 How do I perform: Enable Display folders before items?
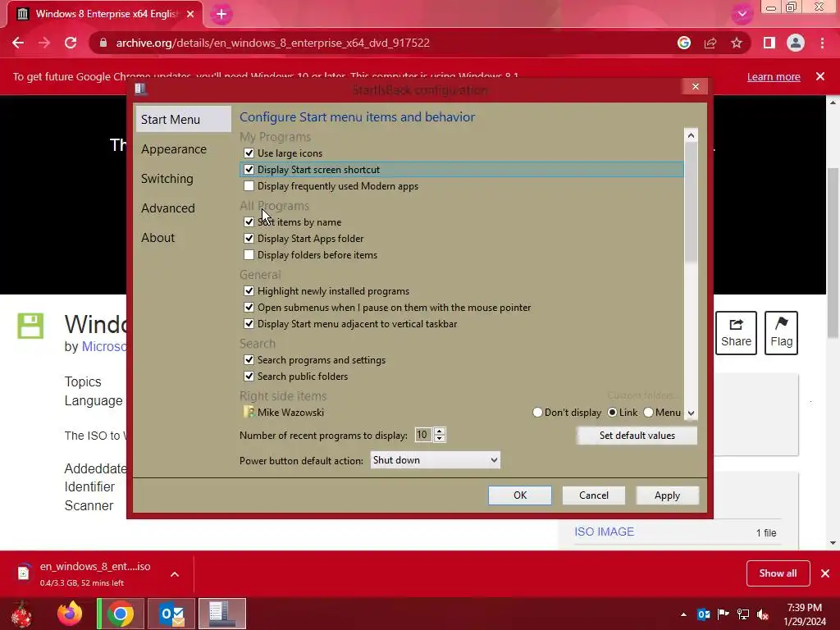pyautogui.click(x=249, y=255)
